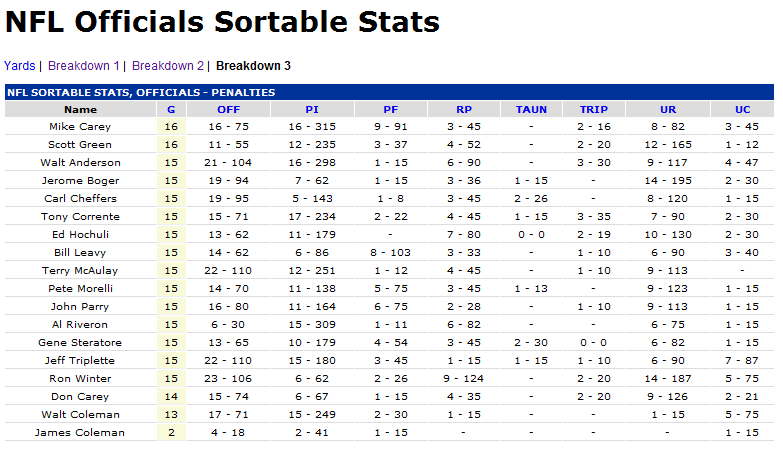The image size is (783, 458).
Task: Sort by UR column header
Action: click(667, 109)
